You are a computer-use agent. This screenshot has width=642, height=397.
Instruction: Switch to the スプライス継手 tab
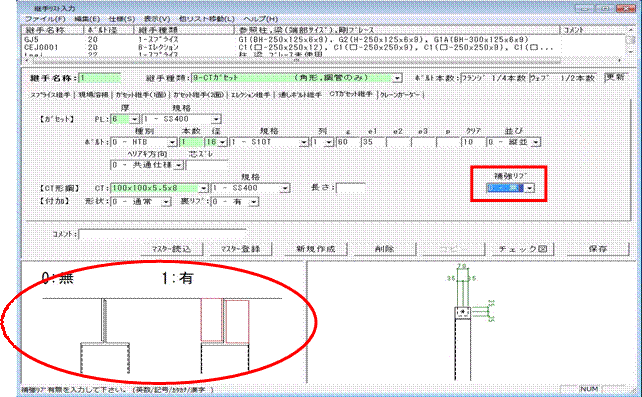(x=50, y=95)
